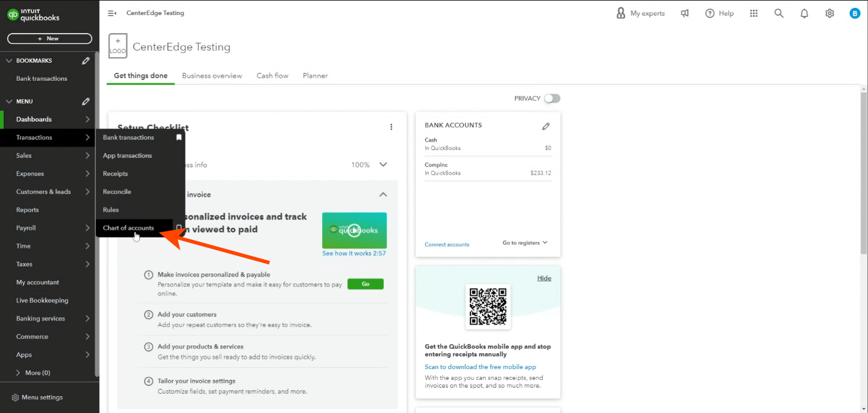Expand the Taxes submenu arrow
Image resolution: width=868 pixels, height=413 pixels.
pyautogui.click(x=87, y=264)
